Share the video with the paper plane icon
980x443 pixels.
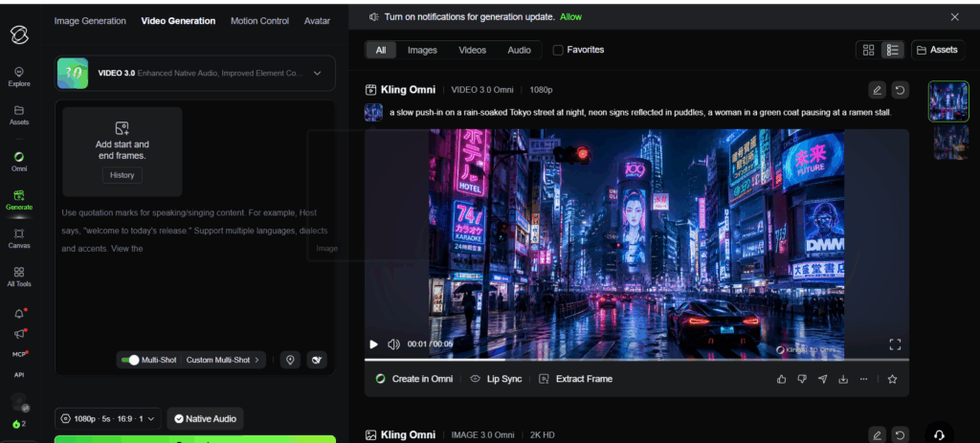click(822, 379)
